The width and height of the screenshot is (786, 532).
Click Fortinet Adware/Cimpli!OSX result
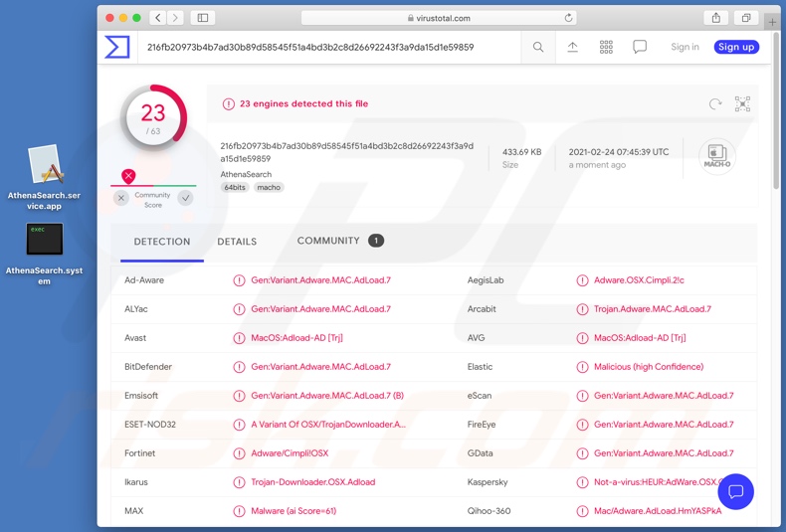coord(290,453)
